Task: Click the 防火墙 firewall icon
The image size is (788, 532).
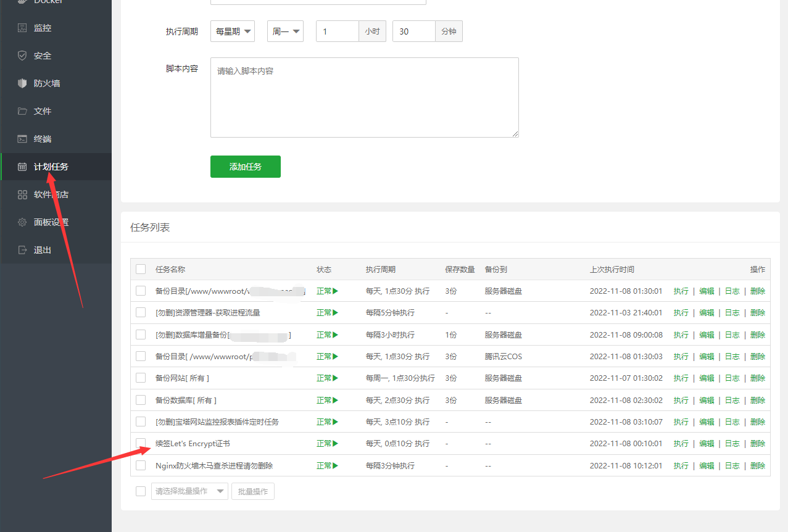Action: coord(22,83)
